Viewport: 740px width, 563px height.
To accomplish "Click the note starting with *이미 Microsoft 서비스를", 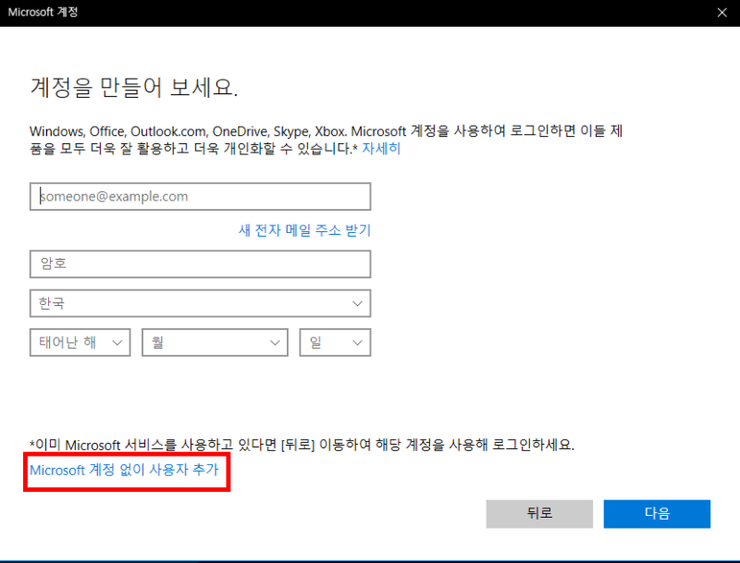I will click(302, 445).
